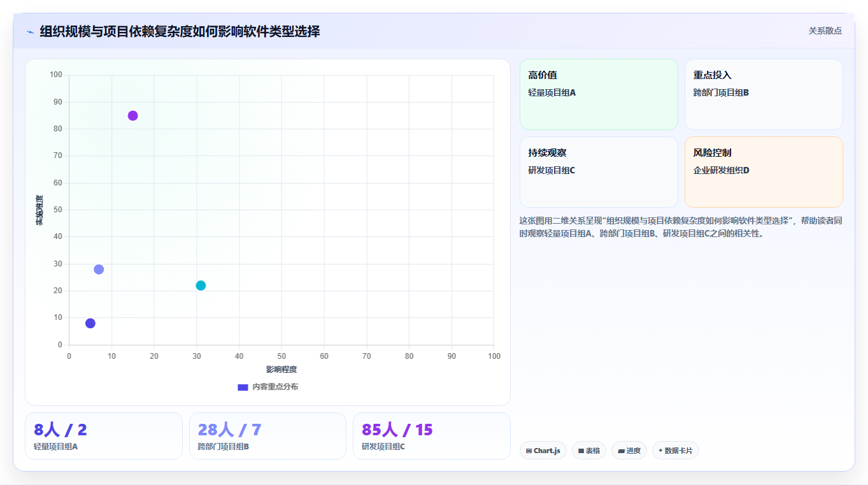Click 轻量项目组A under the 8人 card
This screenshot has height=485, width=868.
click(56, 447)
